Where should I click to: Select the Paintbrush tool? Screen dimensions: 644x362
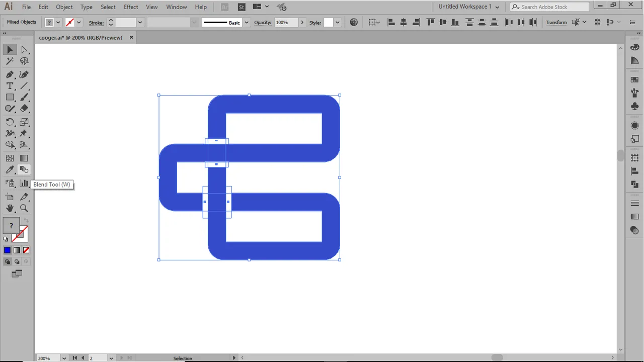tap(24, 98)
